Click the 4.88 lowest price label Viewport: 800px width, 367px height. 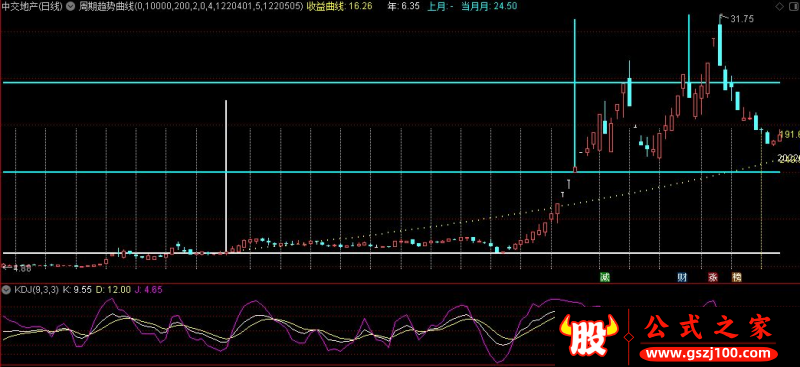pyautogui.click(x=22, y=268)
